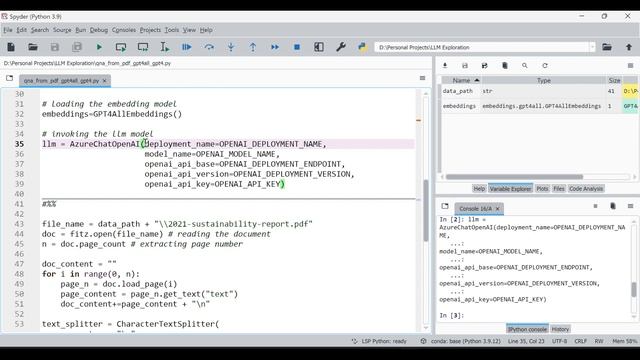Expand the working directory path dropdown
This screenshot has height=360, width=640.
tap(592, 47)
